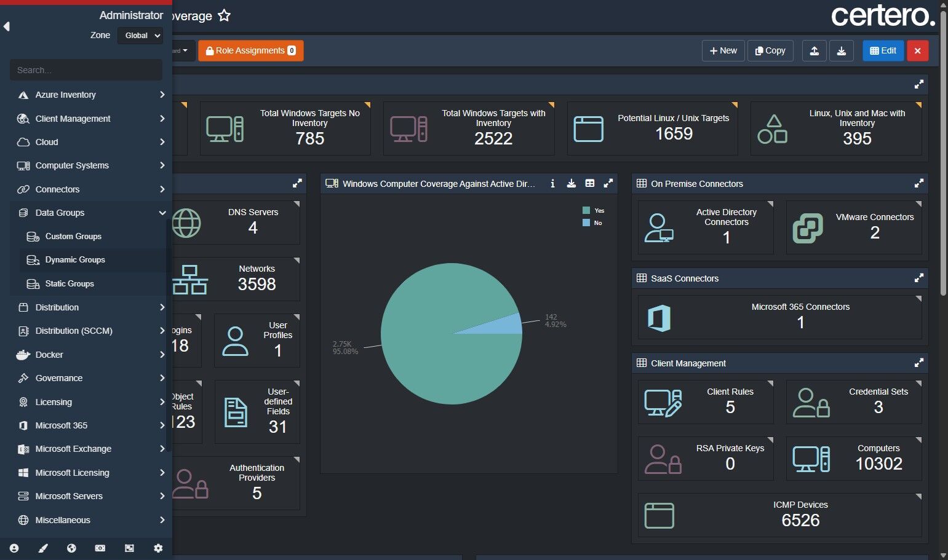Click the Linux, Unix and Mac shapes icon

[x=773, y=129]
